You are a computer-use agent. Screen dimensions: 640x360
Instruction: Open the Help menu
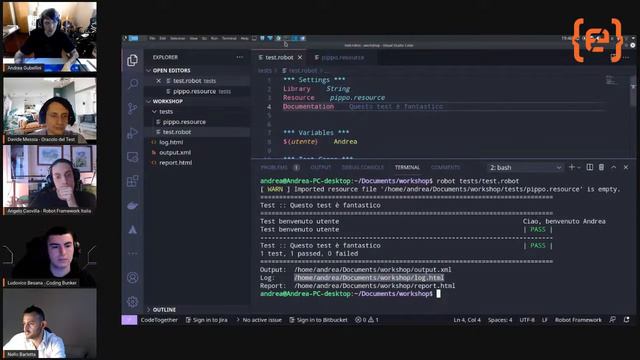244,38
